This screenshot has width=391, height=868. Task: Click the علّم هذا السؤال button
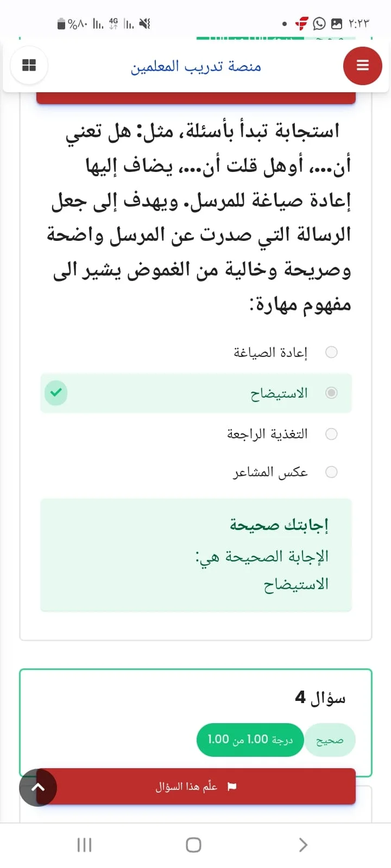pos(196,786)
